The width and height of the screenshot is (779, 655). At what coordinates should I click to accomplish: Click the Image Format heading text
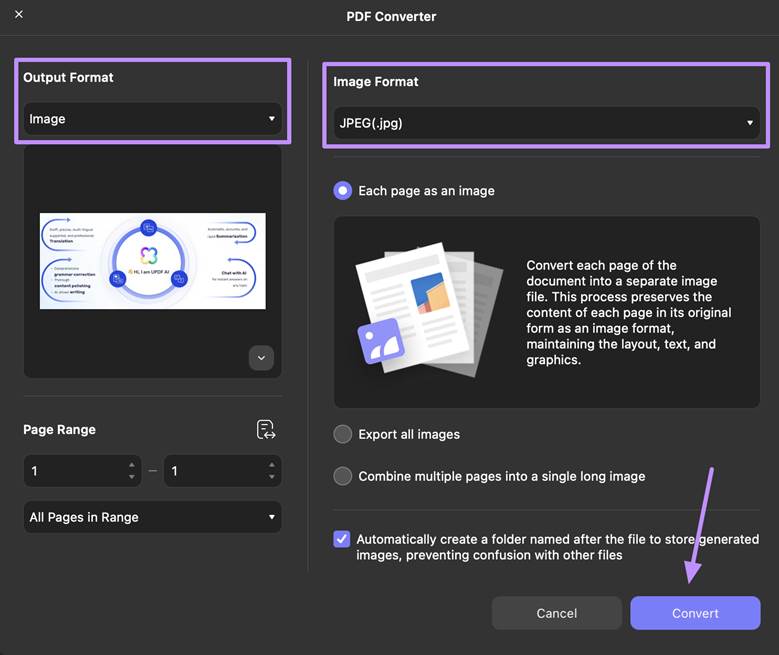(x=376, y=82)
